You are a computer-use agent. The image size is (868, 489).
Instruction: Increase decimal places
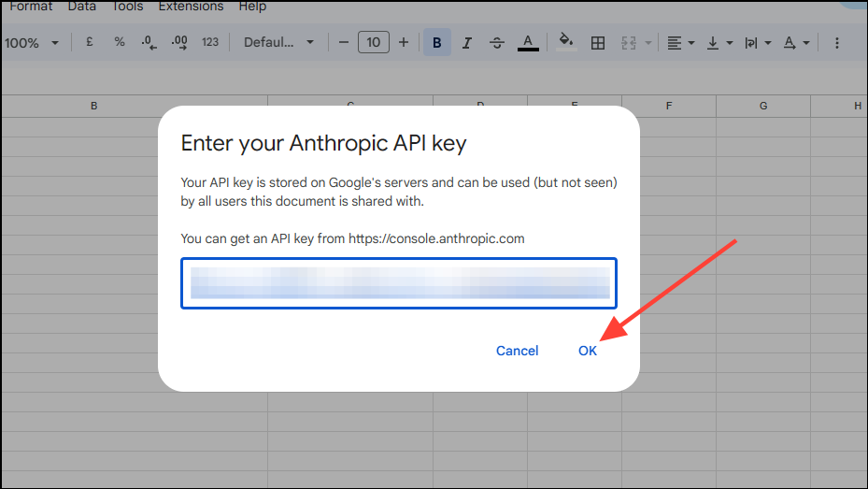(x=178, y=42)
